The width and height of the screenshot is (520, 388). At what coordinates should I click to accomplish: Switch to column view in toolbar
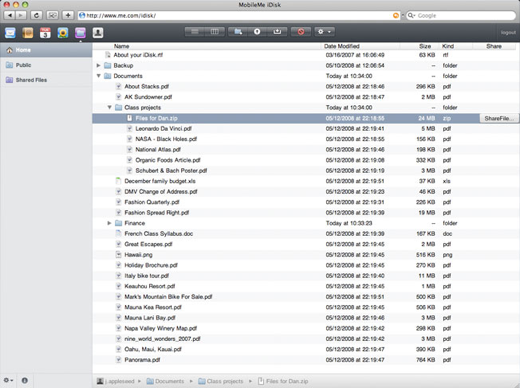click(x=214, y=32)
